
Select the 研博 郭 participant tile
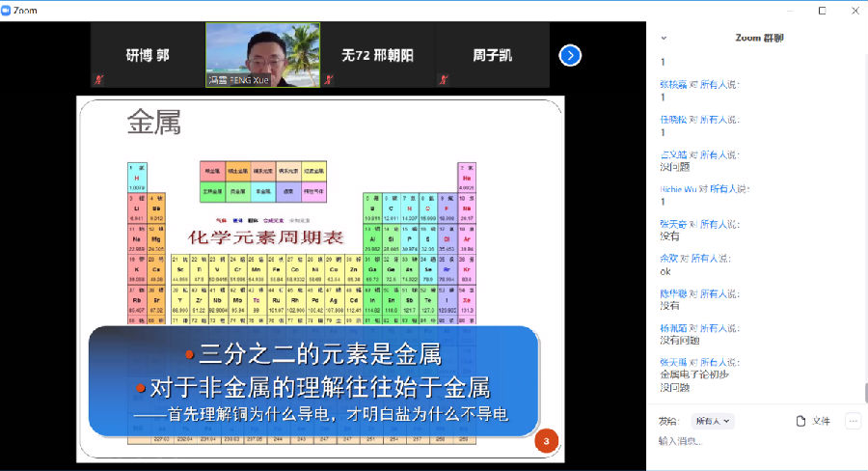(148, 55)
